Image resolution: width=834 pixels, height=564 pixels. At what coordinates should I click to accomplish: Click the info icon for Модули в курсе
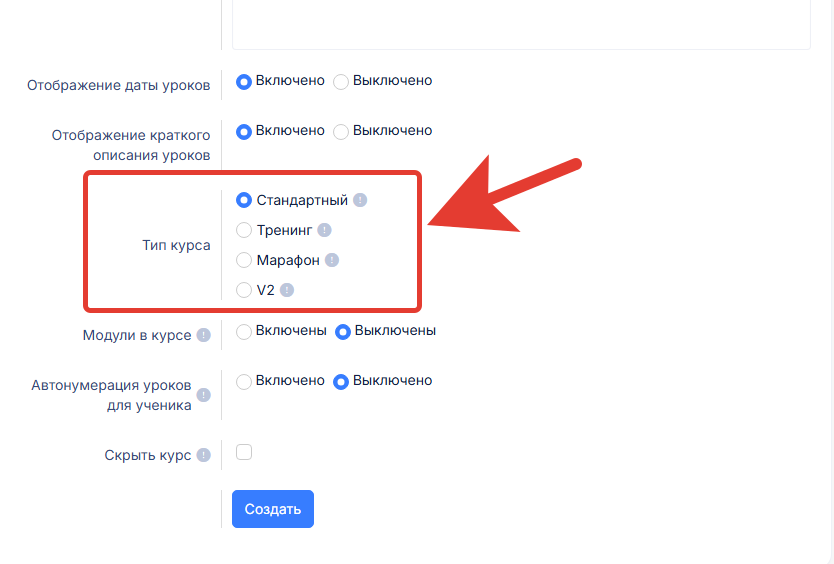click(x=204, y=336)
